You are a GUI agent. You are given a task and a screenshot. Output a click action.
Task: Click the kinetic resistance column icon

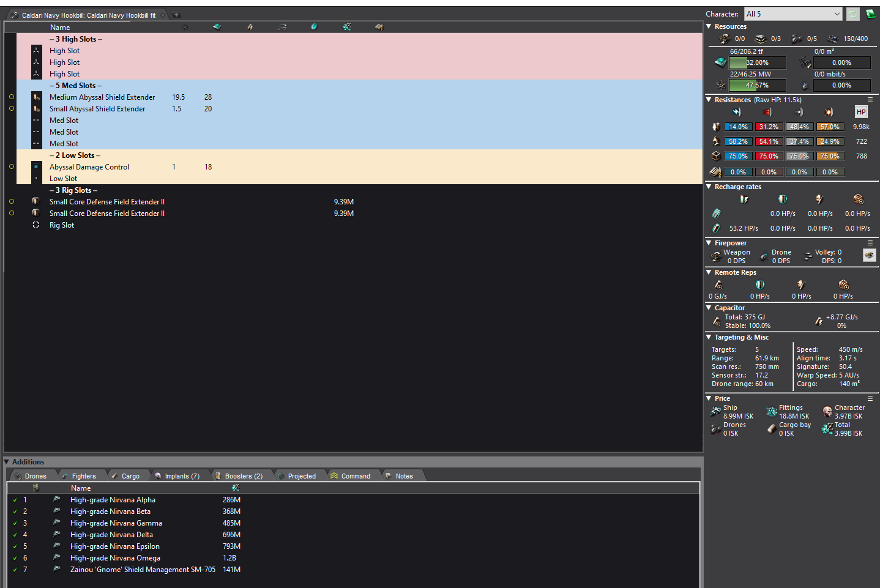point(799,112)
